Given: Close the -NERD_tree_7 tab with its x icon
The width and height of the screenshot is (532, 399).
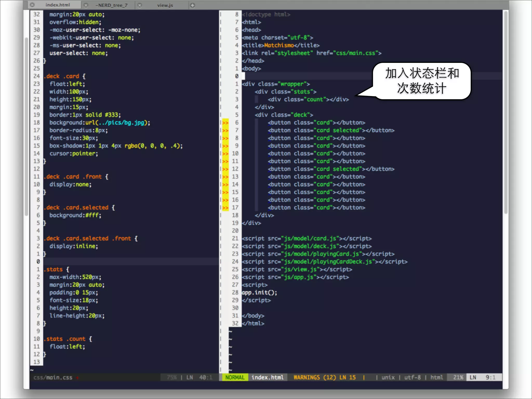Looking at the screenshot, I should [86, 5].
